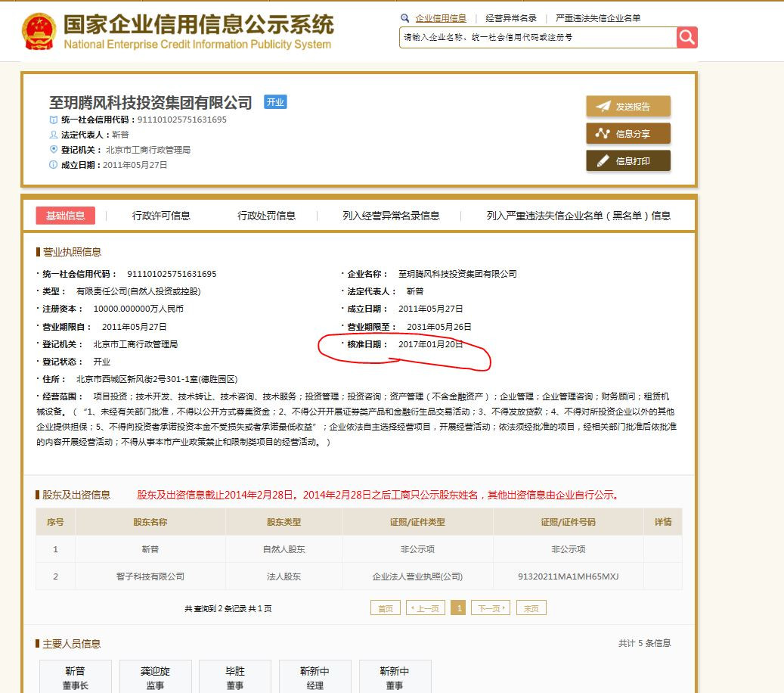Click 上一页 in shareholder pagination
Image resolution: width=784 pixels, height=693 pixels.
click(426, 608)
